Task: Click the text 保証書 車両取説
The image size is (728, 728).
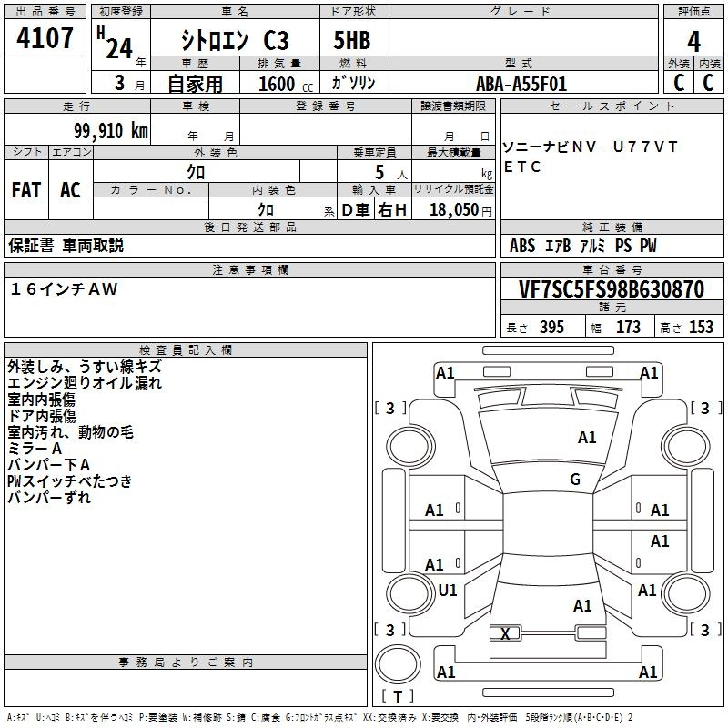Action: pos(66,246)
